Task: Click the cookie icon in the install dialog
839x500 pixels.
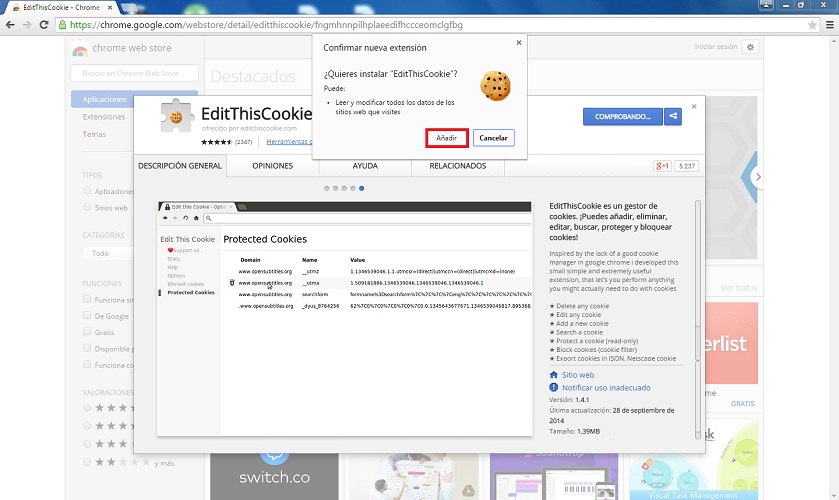Action: (x=495, y=86)
